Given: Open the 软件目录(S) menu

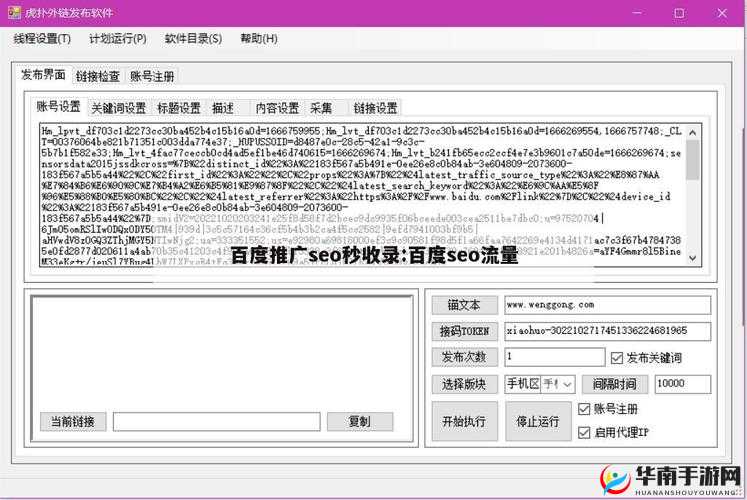Looking at the screenshot, I should point(193,39).
